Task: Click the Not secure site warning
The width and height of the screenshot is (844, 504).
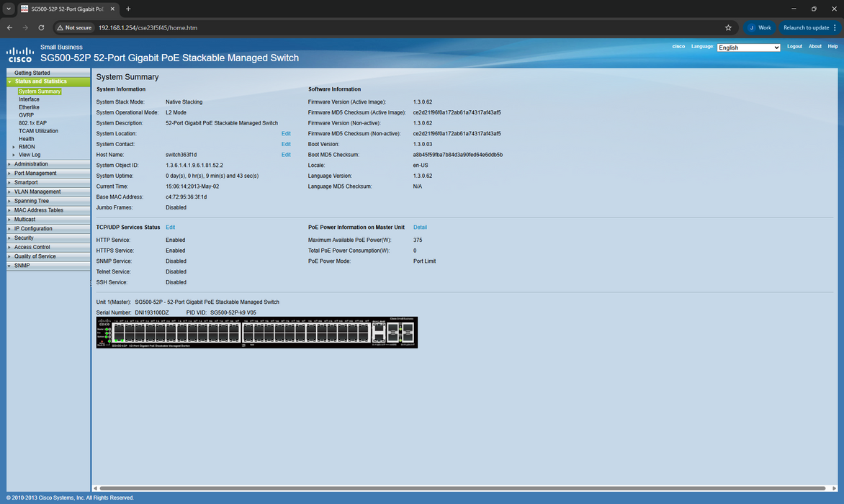Action: [x=75, y=27]
